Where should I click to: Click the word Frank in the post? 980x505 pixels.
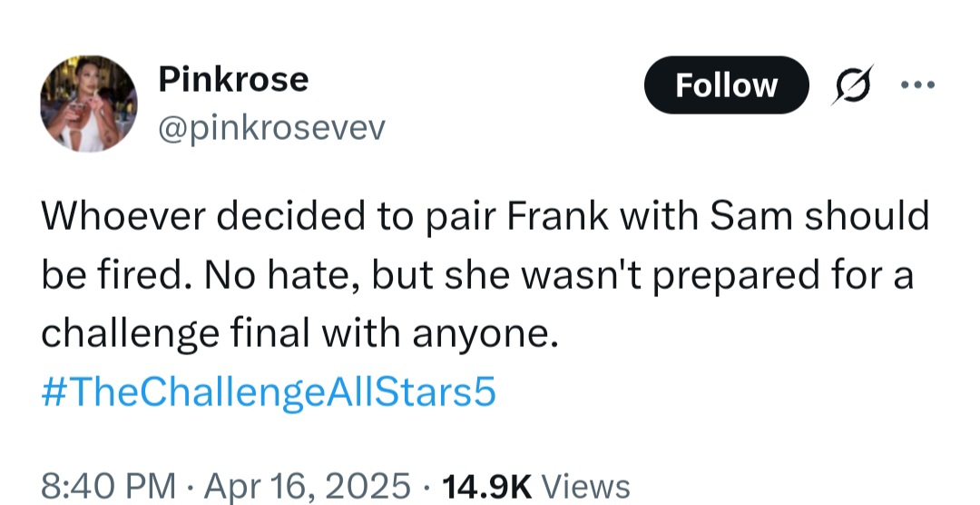pos(557,216)
